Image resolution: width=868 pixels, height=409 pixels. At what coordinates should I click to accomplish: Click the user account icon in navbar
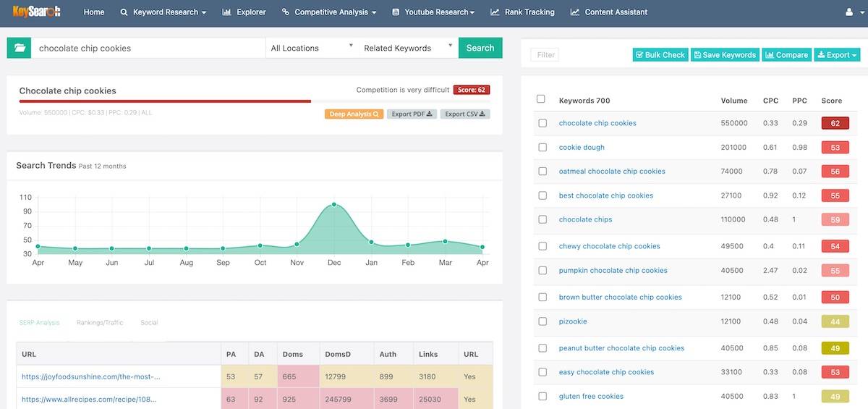click(849, 12)
